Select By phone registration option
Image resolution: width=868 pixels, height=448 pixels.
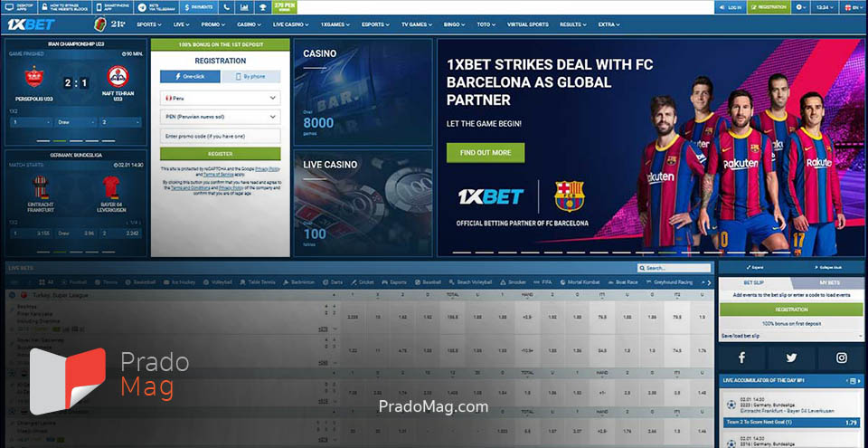click(250, 77)
